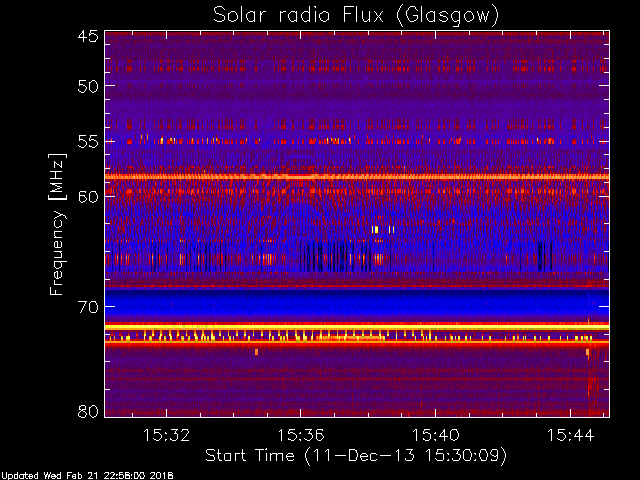
Task: Click the "Solar radio Flux (Glasgow)" title
Action: click(x=356, y=16)
